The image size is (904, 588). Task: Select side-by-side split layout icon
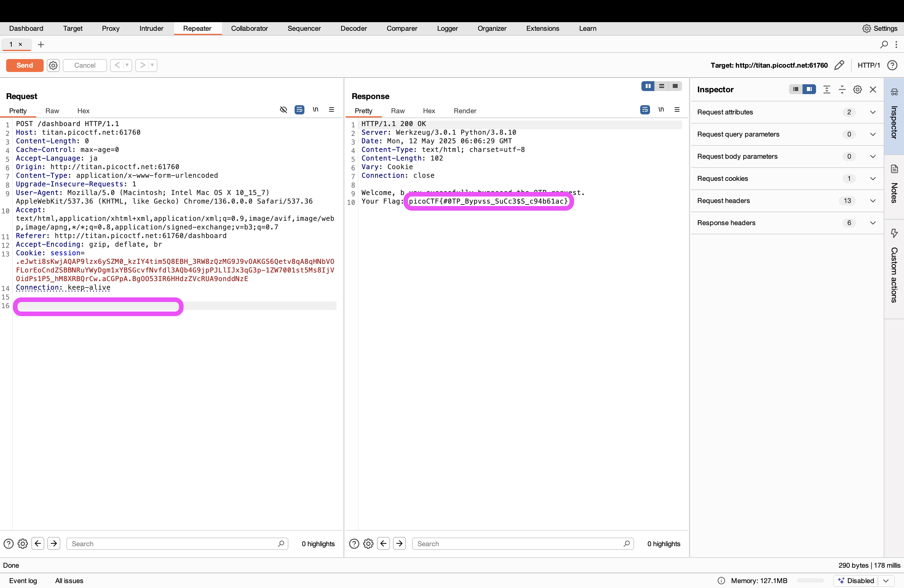pyautogui.click(x=648, y=86)
